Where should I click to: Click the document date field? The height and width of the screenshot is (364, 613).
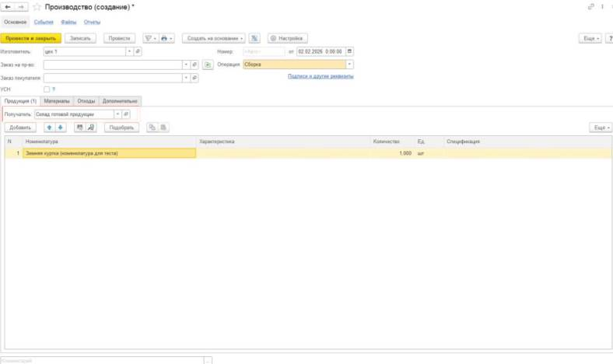[321, 51]
